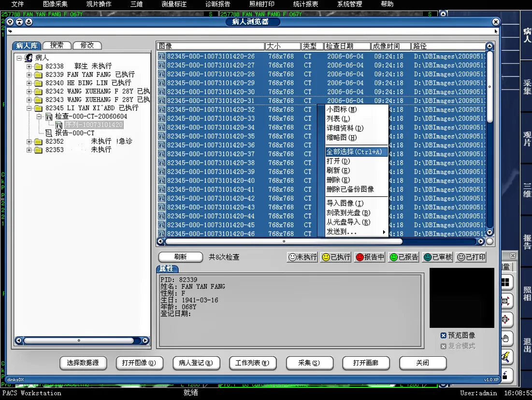532x400 pixels.
Task: Select the four-grid layout tool
Action: click(x=505, y=282)
